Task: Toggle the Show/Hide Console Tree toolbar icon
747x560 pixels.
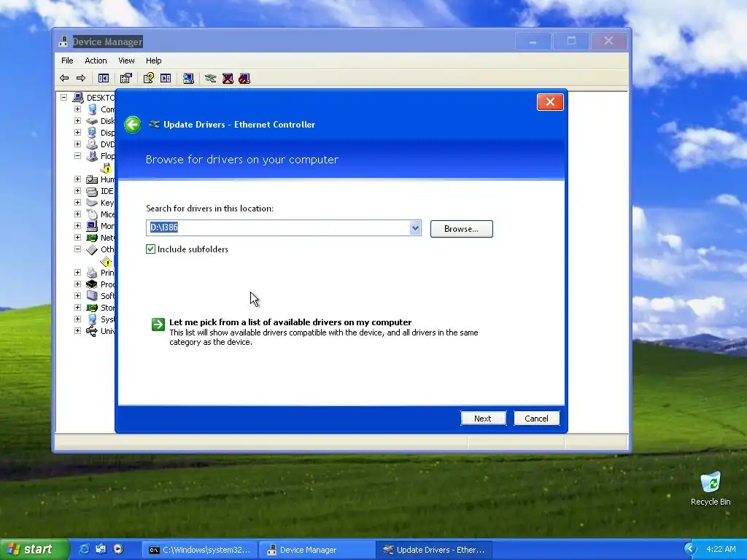Action: [104, 78]
